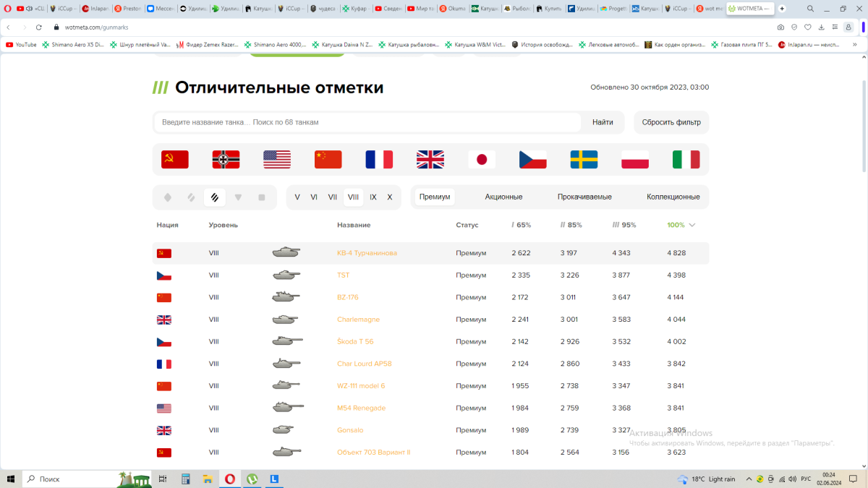
Task: Focus the tank name search field
Action: 367,122
